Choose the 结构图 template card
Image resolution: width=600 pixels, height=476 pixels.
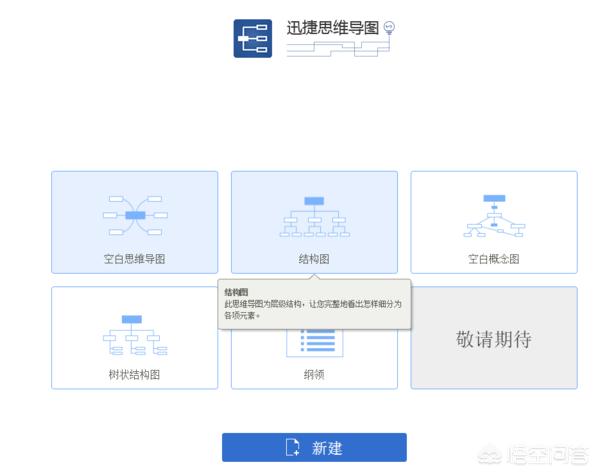click(314, 222)
